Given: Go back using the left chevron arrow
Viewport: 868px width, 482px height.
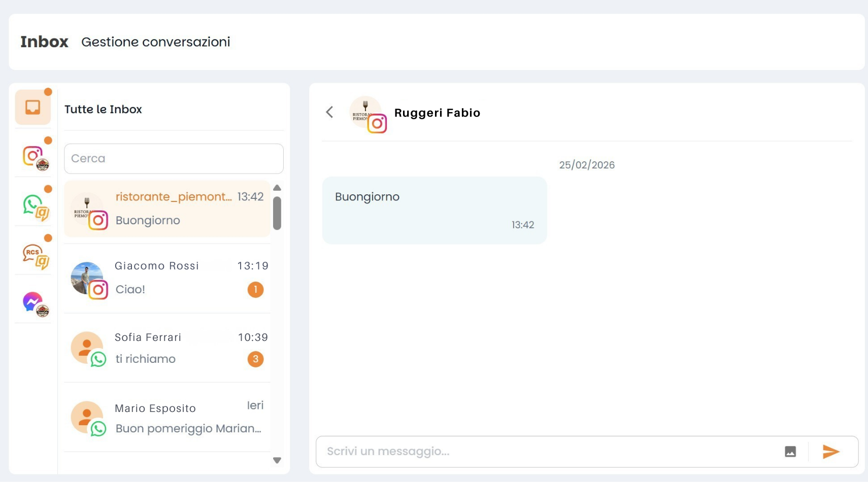Looking at the screenshot, I should tap(329, 112).
